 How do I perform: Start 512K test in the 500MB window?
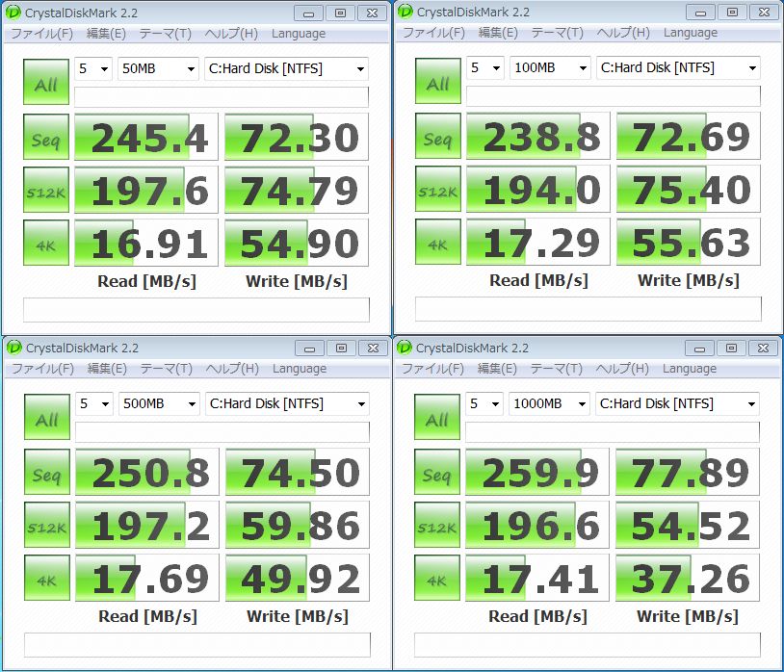(47, 525)
